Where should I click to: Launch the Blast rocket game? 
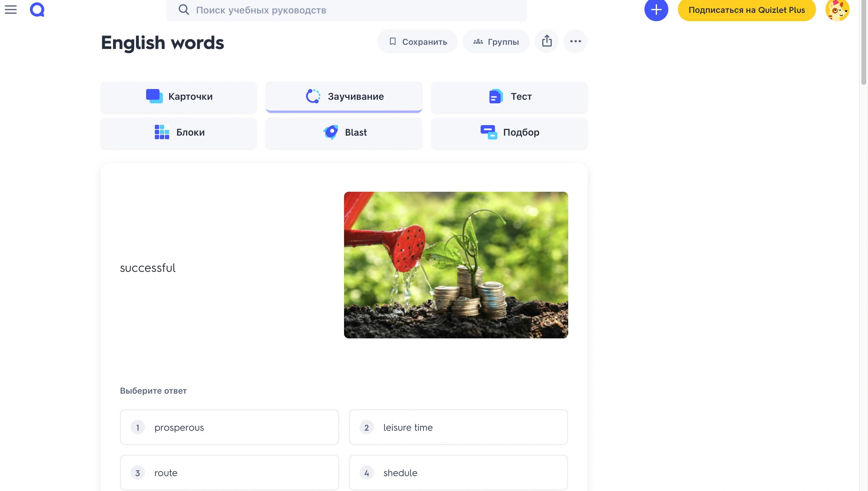[344, 132]
